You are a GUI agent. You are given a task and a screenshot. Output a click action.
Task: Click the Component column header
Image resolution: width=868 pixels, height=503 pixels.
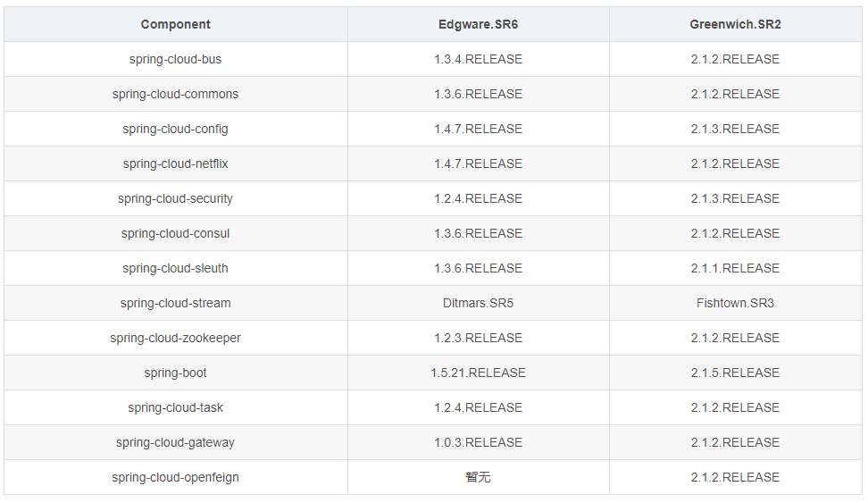click(x=175, y=24)
